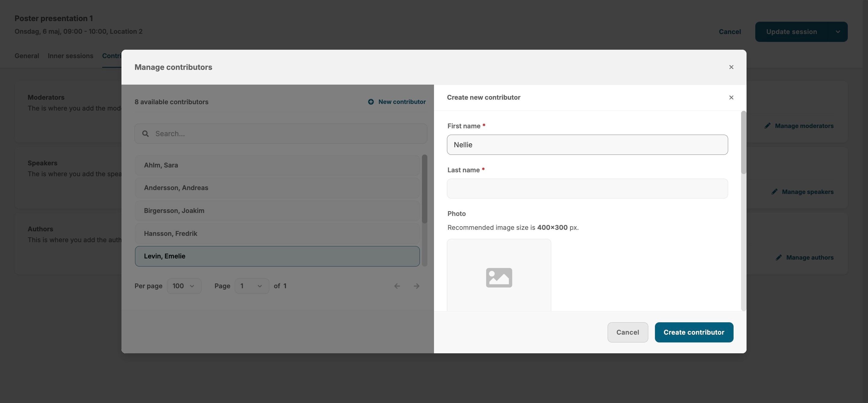Screen dimensions: 868x403
Task: Click the plus icon for New contributor
Action: pos(371,102)
